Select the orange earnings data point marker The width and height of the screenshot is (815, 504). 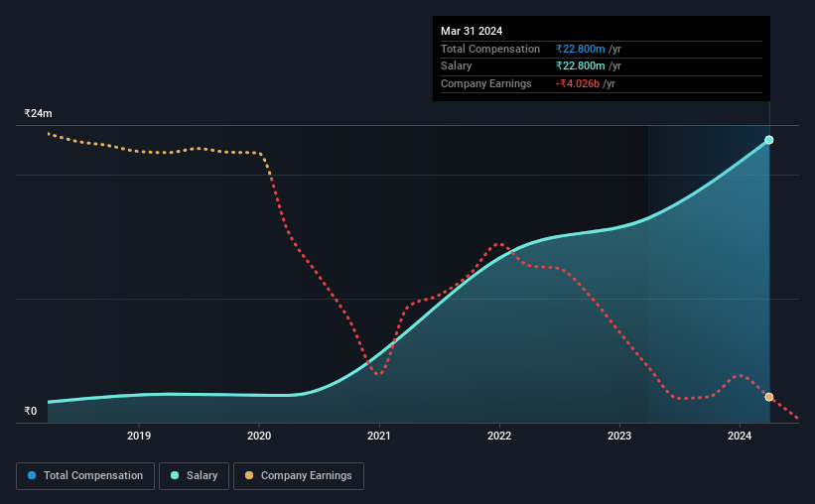[x=769, y=397]
